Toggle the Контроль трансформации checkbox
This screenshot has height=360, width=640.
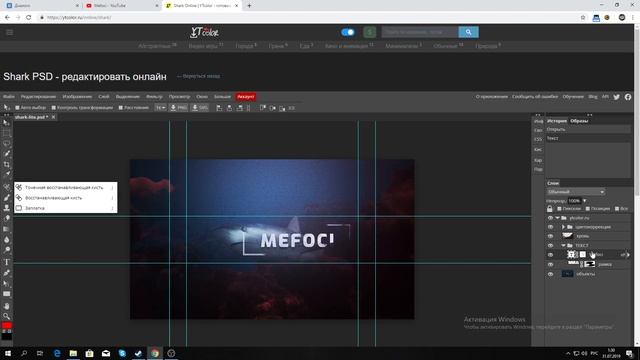53,108
